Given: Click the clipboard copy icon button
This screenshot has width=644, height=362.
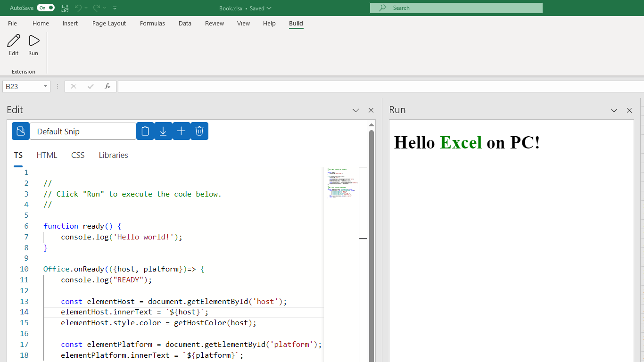Looking at the screenshot, I should [x=145, y=131].
